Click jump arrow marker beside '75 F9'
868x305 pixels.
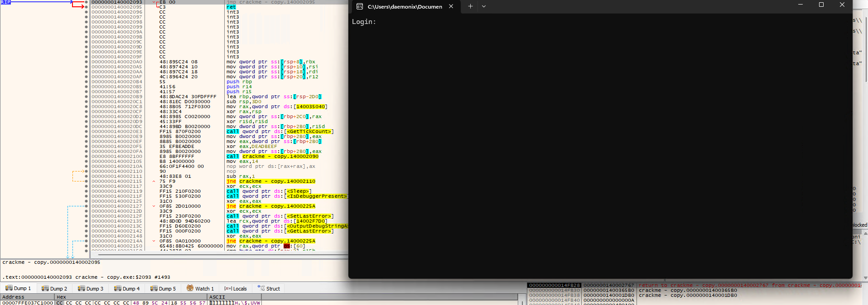point(154,181)
